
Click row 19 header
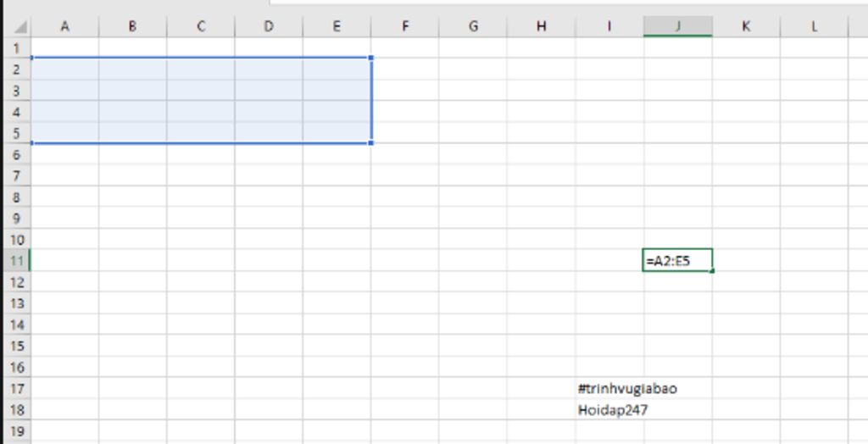click(x=15, y=430)
